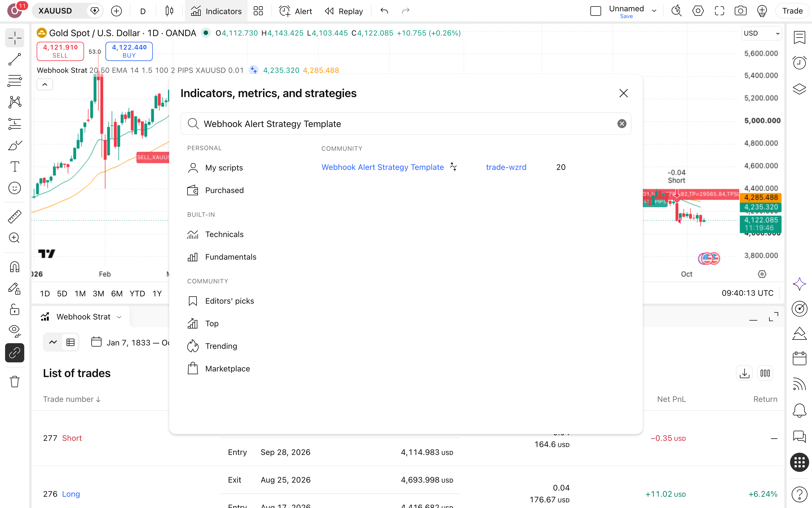Viewport: 812px width, 508px height.
Task: Activate the zoom in tool
Action: pyautogui.click(x=14, y=238)
